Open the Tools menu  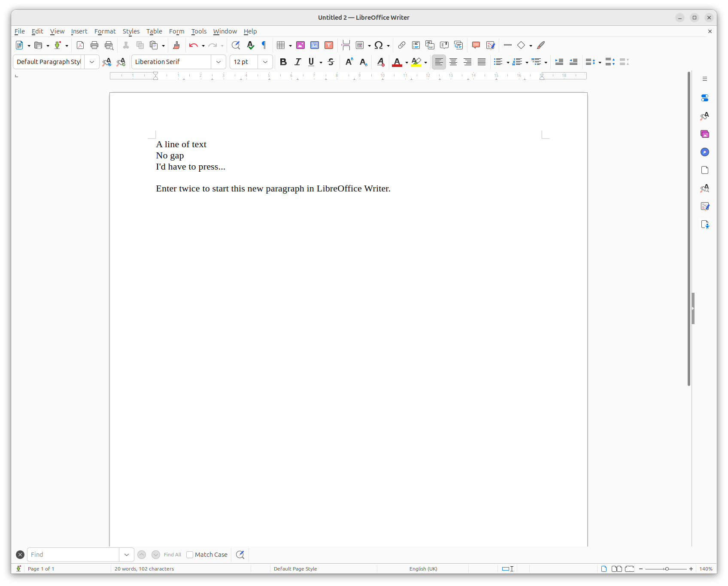(199, 31)
